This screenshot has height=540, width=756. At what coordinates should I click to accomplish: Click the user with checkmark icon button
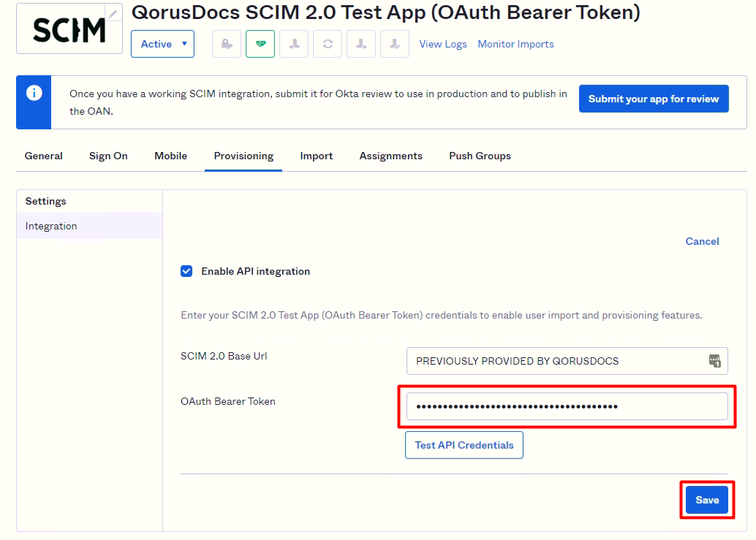[395, 44]
